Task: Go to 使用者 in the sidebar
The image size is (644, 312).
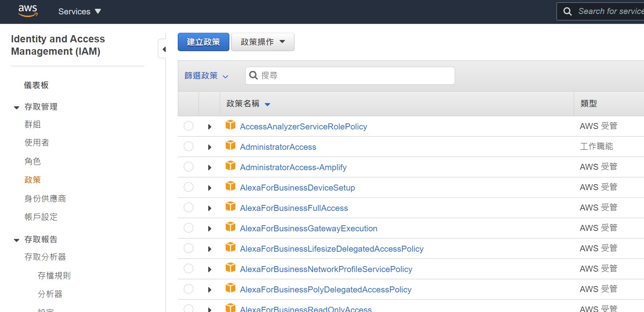Action: tap(37, 143)
